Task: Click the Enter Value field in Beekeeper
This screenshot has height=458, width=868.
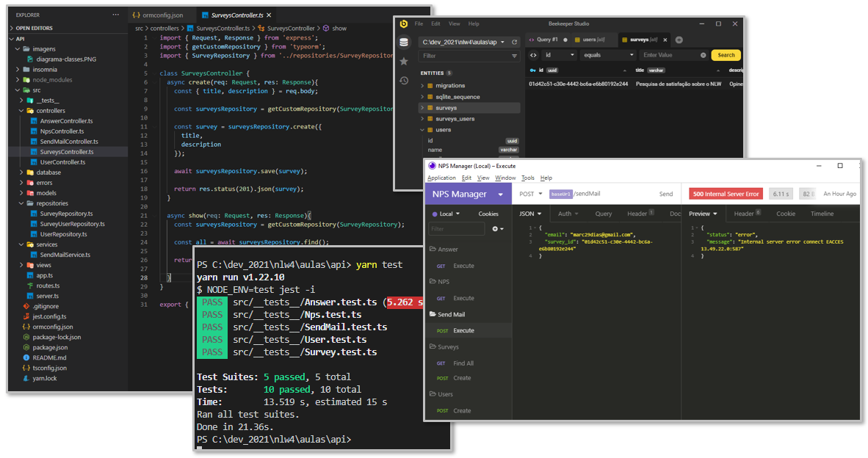Action: point(670,55)
